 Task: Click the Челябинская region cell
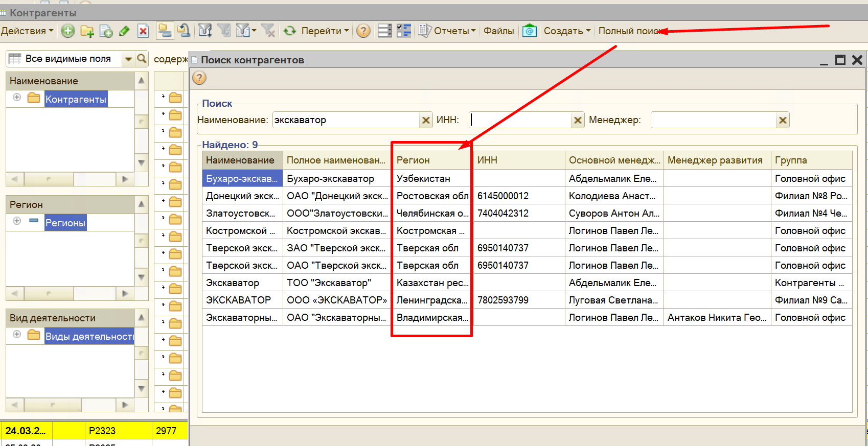tap(432, 213)
